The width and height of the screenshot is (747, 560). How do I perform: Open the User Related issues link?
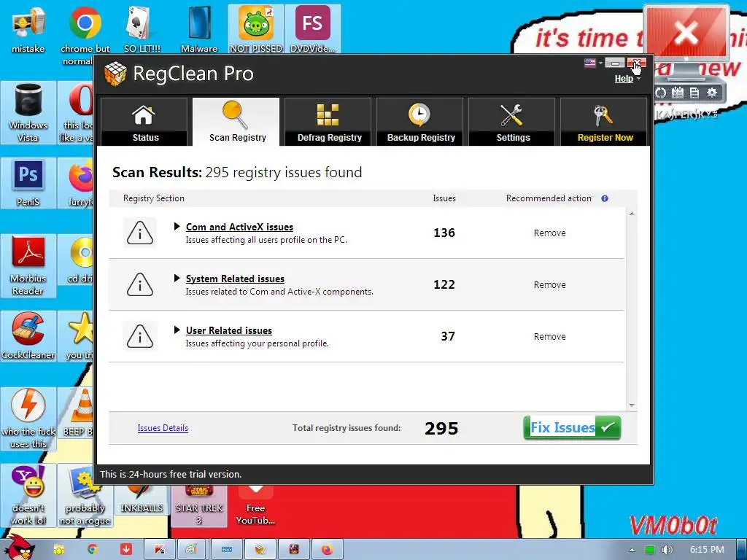pos(228,330)
